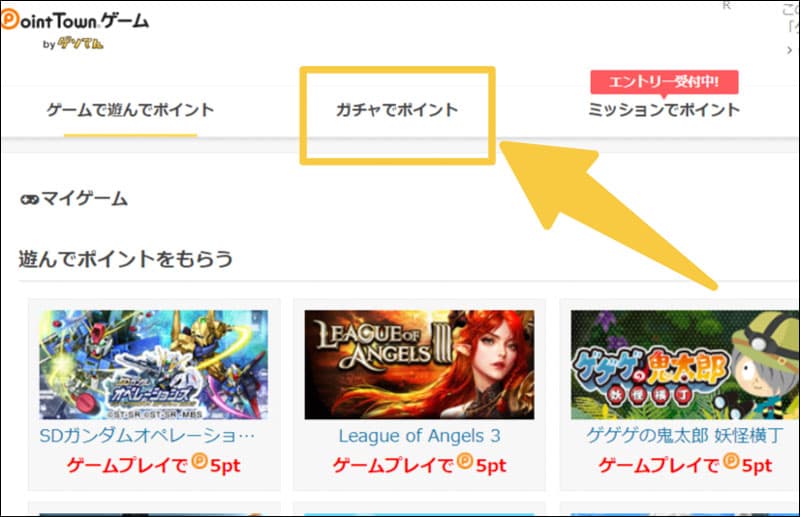800x517 pixels.
Task: Open the SDガンダムオペレーショ… title link
Action: click(147, 436)
